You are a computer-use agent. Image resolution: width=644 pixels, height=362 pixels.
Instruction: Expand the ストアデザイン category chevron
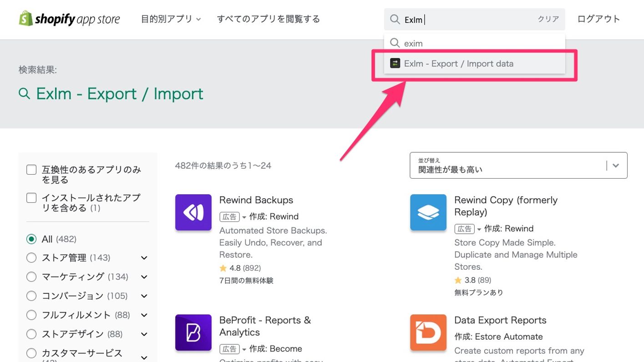coord(144,334)
